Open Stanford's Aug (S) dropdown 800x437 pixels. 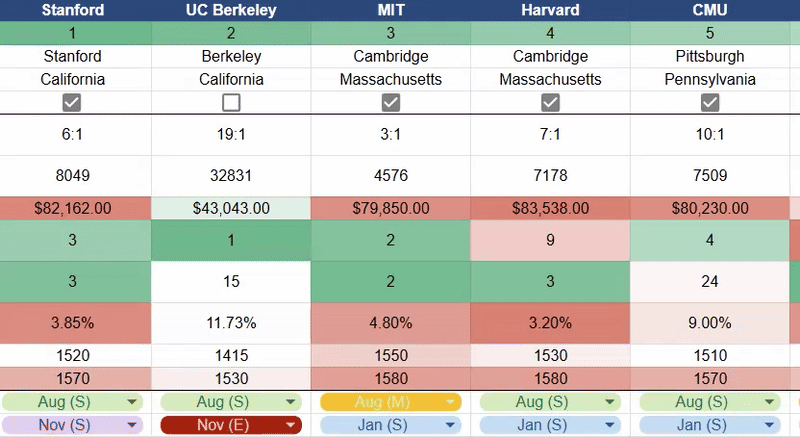[x=132, y=402]
